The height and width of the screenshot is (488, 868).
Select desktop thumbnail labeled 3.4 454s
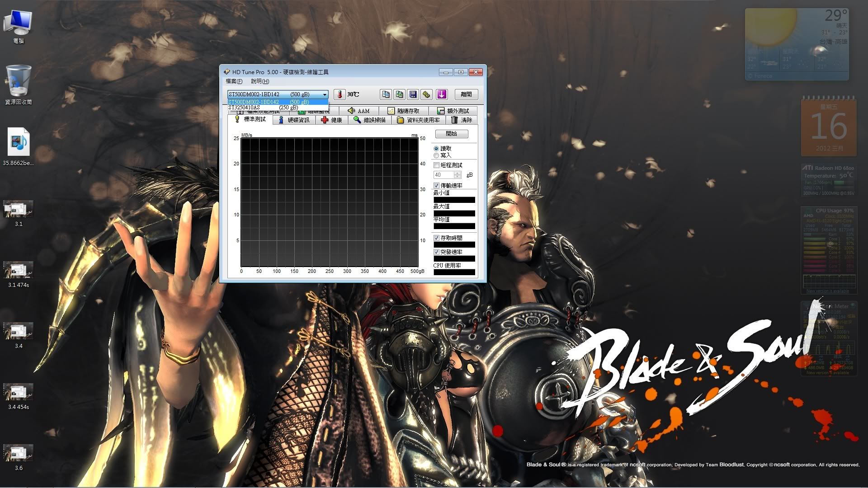18,397
